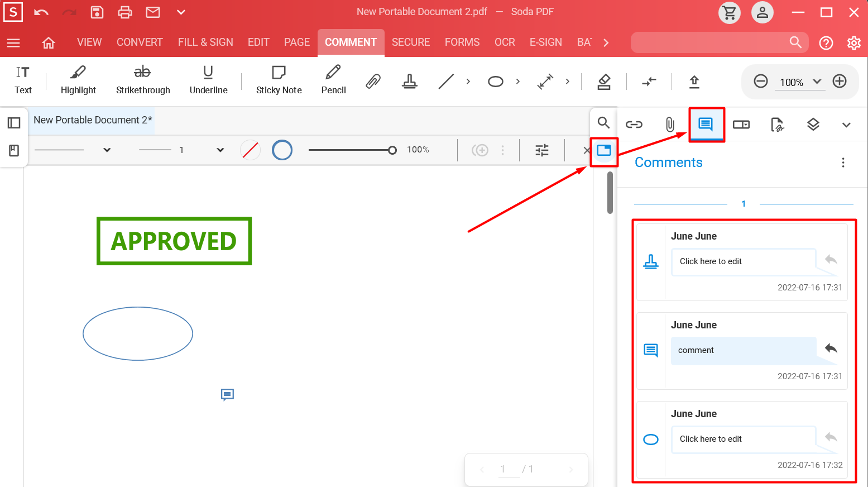Open the hamburger main menu
The width and height of the screenshot is (868, 487).
point(13,43)
